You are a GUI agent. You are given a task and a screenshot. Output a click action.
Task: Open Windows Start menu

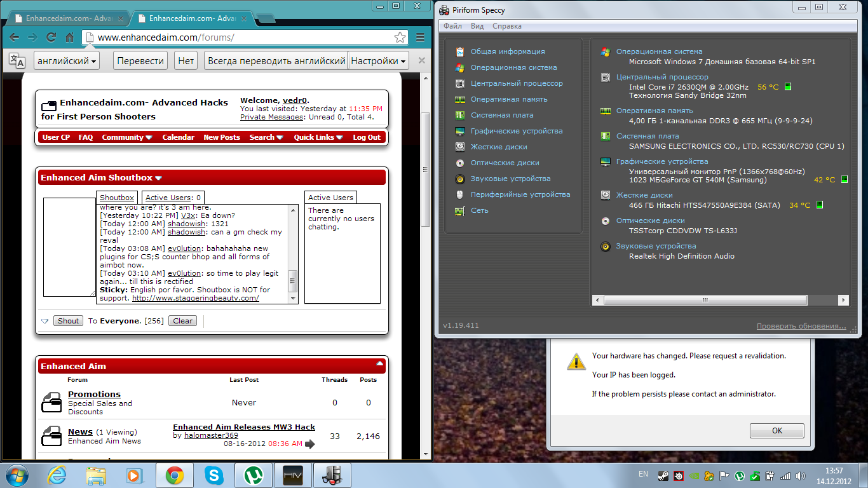17,475
